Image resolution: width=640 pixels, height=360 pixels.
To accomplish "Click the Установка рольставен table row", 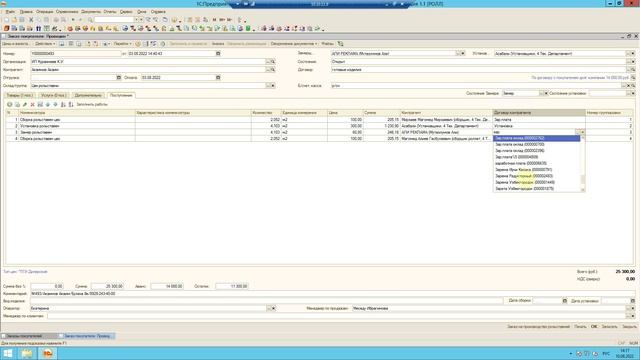I will (320, 126).
